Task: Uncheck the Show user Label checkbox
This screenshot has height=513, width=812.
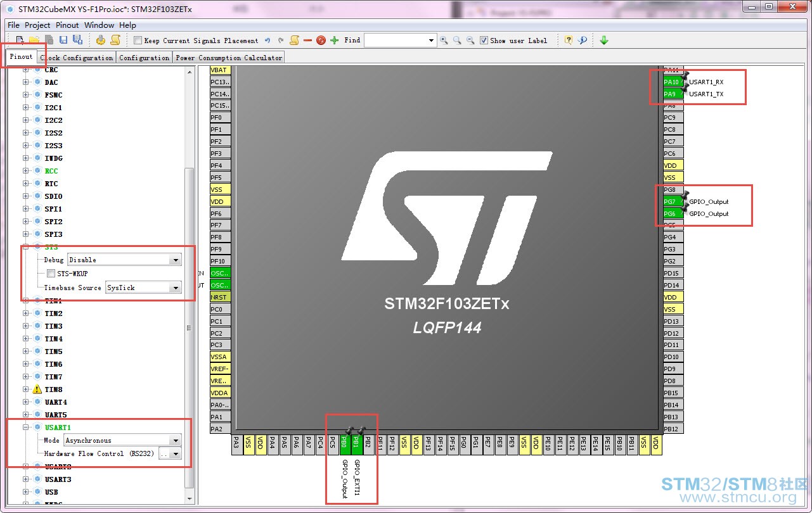Action: pyautogui.click(x=484, y=41)
